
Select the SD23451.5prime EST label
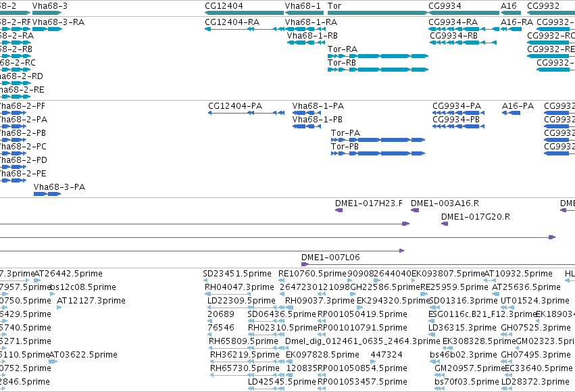coord(237,274)
